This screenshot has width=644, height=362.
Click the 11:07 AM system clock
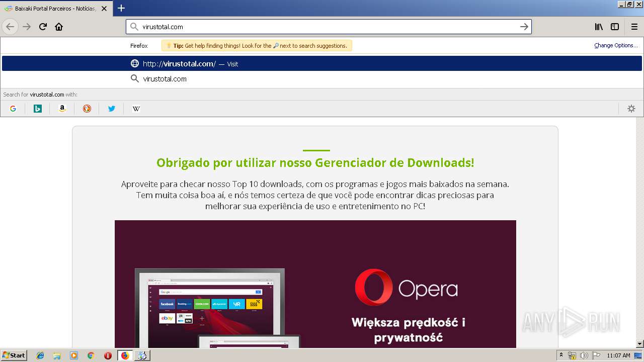[x=618, y=355]
